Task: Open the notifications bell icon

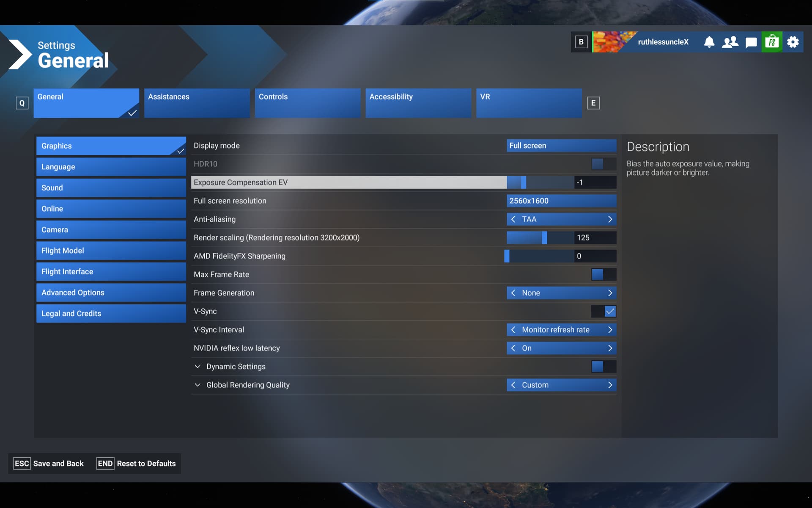Action: [709, 42]
